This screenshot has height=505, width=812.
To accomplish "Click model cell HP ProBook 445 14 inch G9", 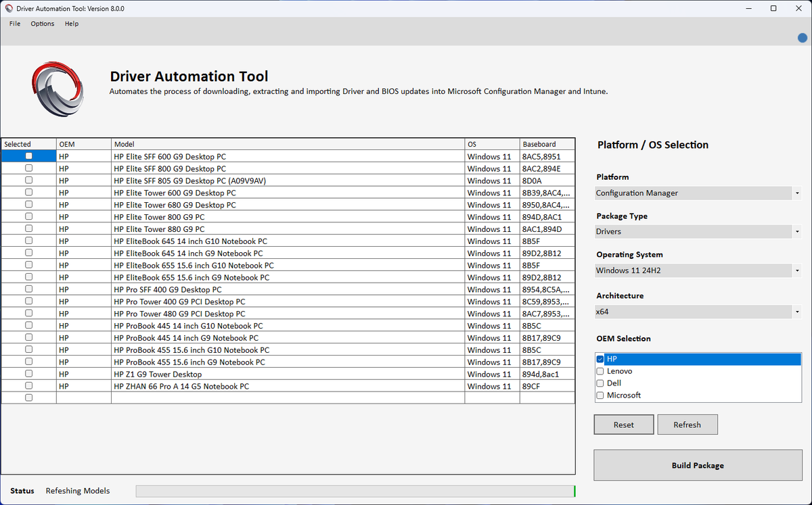I will (x=288, y=337).
